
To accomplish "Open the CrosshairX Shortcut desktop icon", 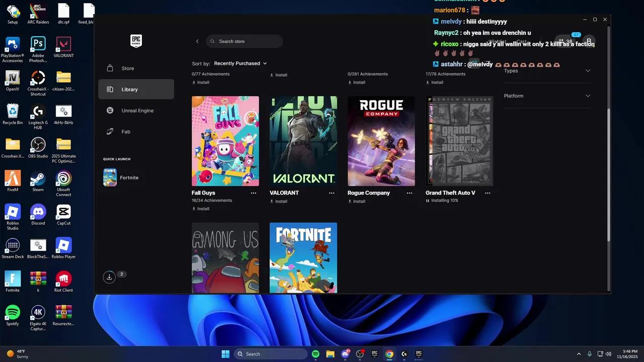I will coord(38,83).
